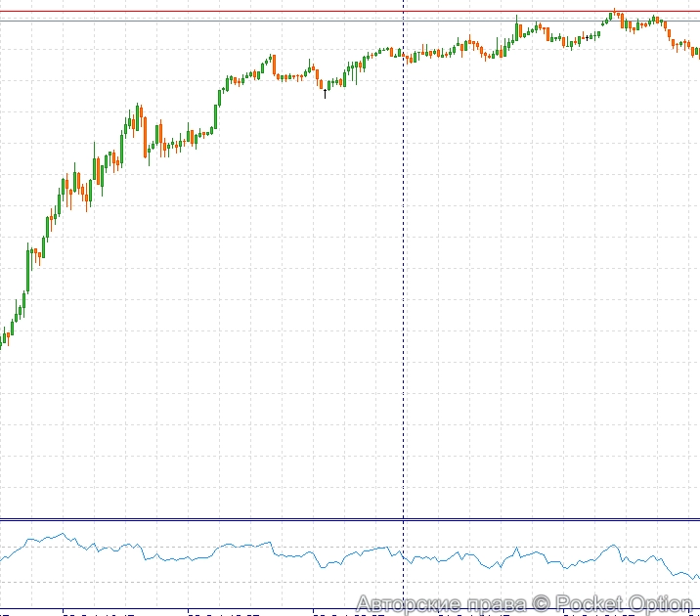Select the gray horizontal level below the red line
Viewport: 700px width, 616px height.
tap(293, 21)
